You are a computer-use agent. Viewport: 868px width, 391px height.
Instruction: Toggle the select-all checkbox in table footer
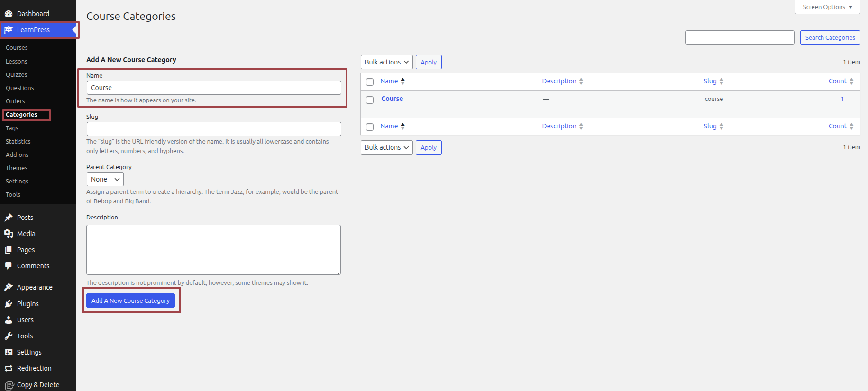[370, 127]
